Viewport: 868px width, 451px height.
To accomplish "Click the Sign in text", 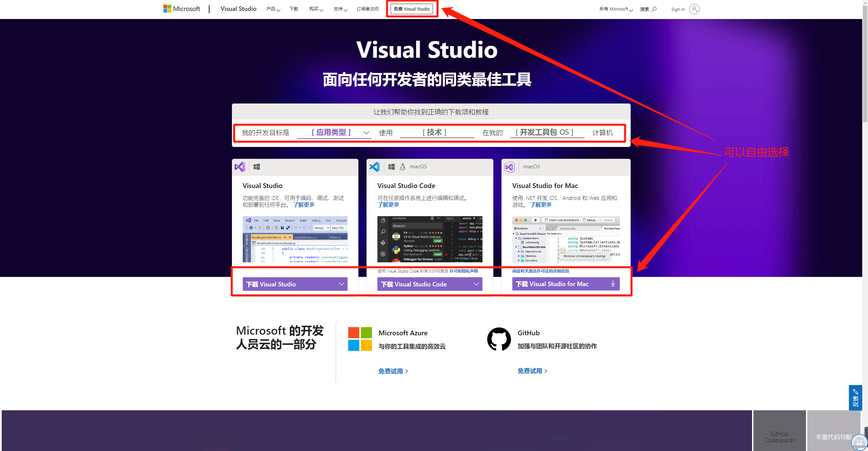I will tap(678, 9).
